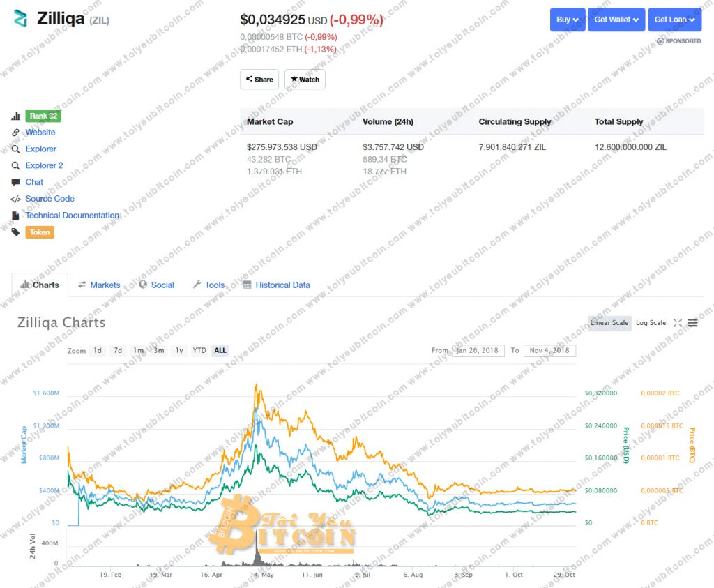Click the Share button

259,80
